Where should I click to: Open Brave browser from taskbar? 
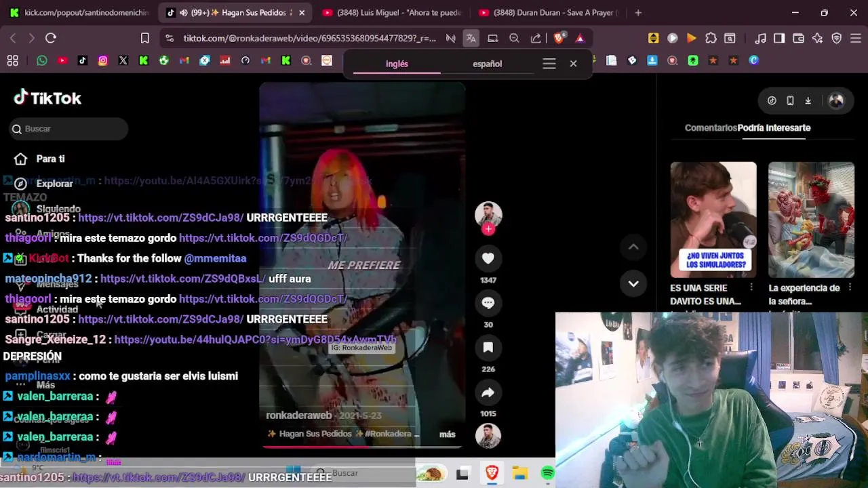point(492,473)
